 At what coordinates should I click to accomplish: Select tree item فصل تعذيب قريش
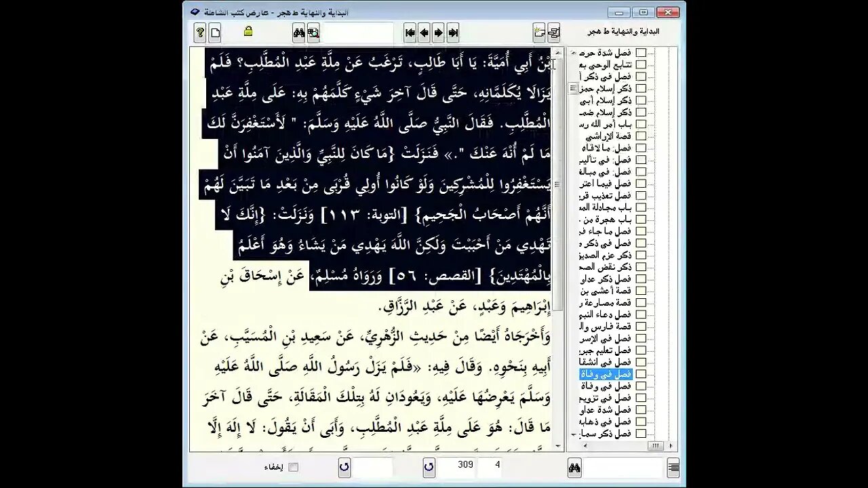tap(606, 195)
